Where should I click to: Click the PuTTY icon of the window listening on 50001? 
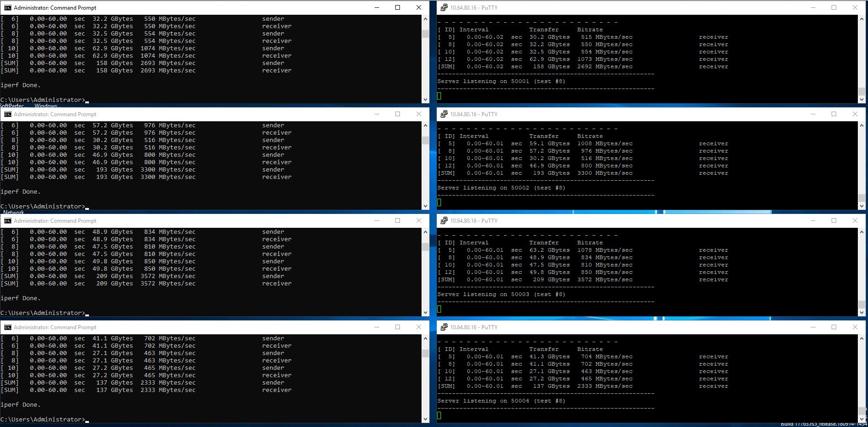[x=444, y=8]
